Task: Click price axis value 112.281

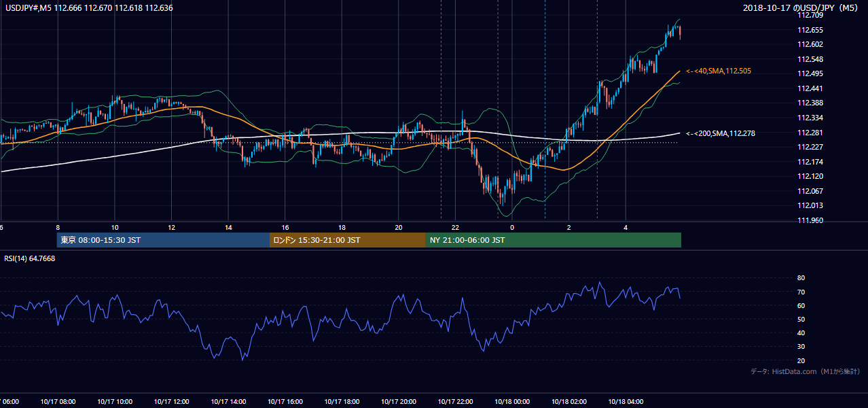Action: (810, 133)
